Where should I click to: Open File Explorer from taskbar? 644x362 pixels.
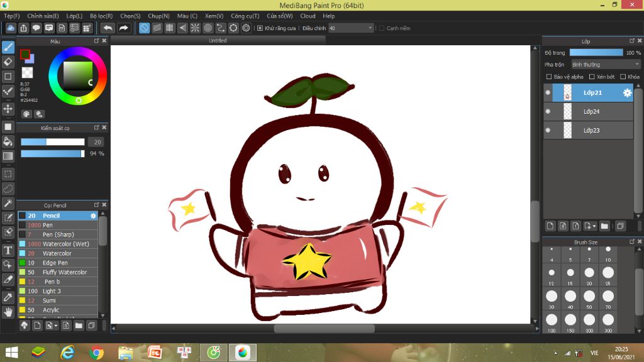(126, 353)
